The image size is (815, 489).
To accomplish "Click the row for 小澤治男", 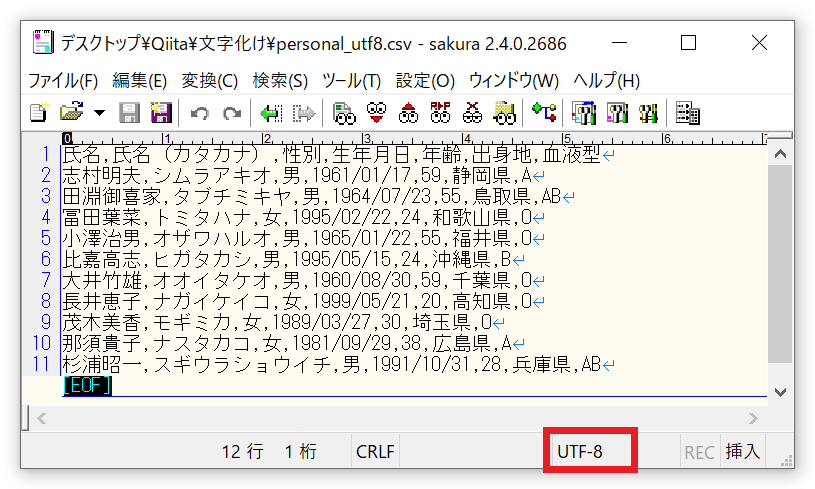I will 304,238.
